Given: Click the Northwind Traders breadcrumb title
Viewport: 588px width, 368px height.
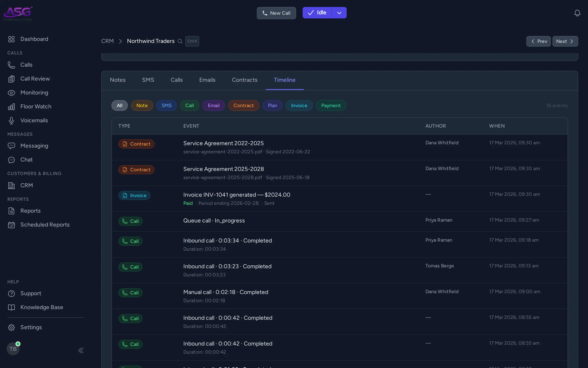Looking at the screenshot, I should click(x=151, y=41).
